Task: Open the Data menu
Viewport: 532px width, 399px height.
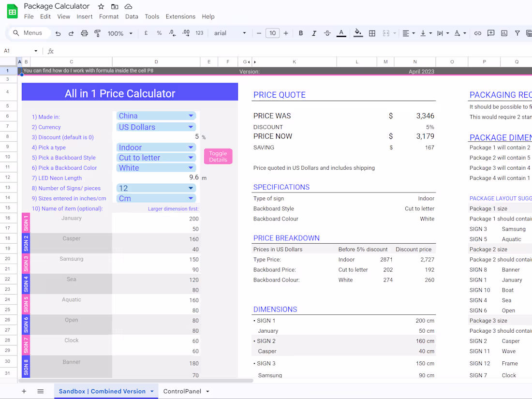Action: (131, 16)
